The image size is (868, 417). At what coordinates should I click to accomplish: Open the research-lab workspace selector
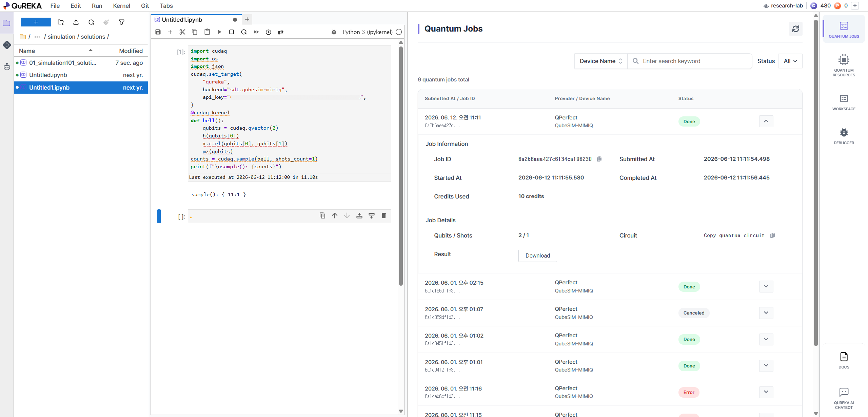(783, 6)
